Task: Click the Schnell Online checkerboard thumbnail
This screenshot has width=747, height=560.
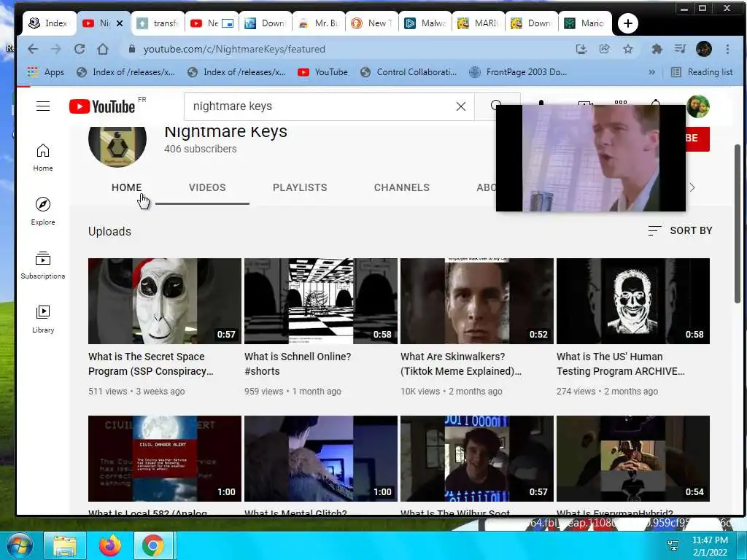Action: pyautogui.click(x=321, y=301)
